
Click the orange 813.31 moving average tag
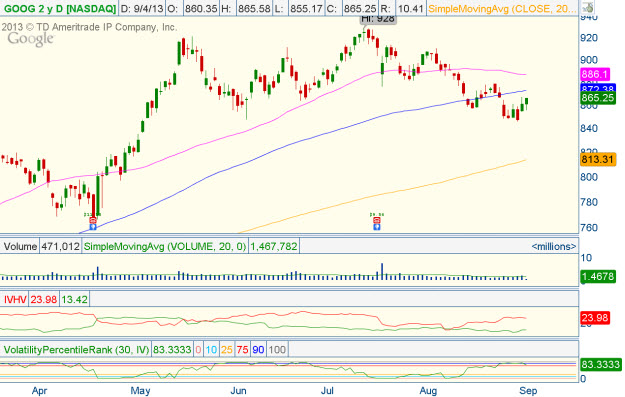click(598, 159)
